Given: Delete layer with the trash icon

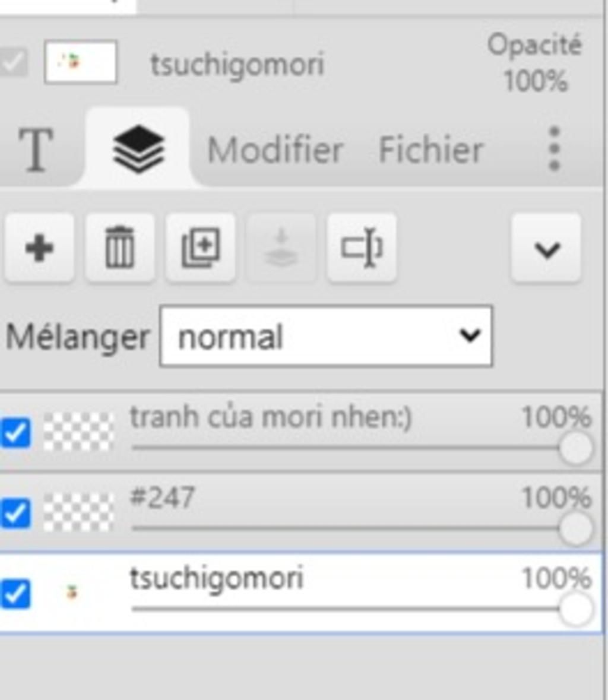Looking at the screenshot, I should [120, 248].
